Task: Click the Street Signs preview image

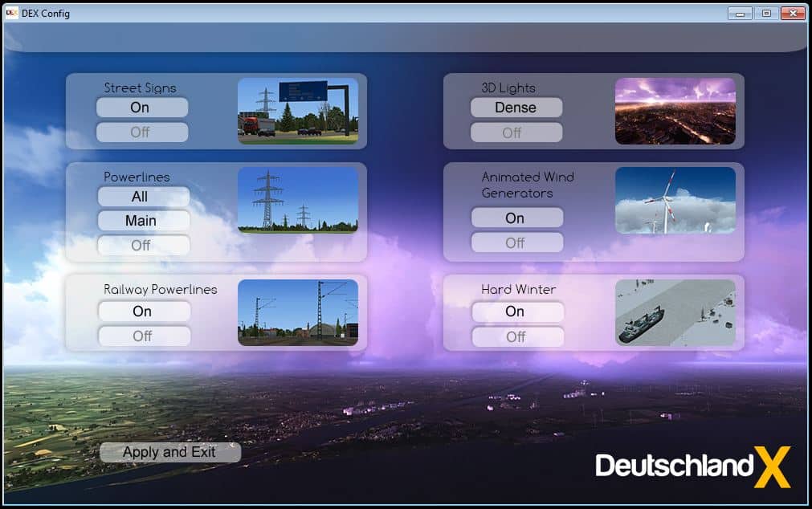Action: [298, 111]
